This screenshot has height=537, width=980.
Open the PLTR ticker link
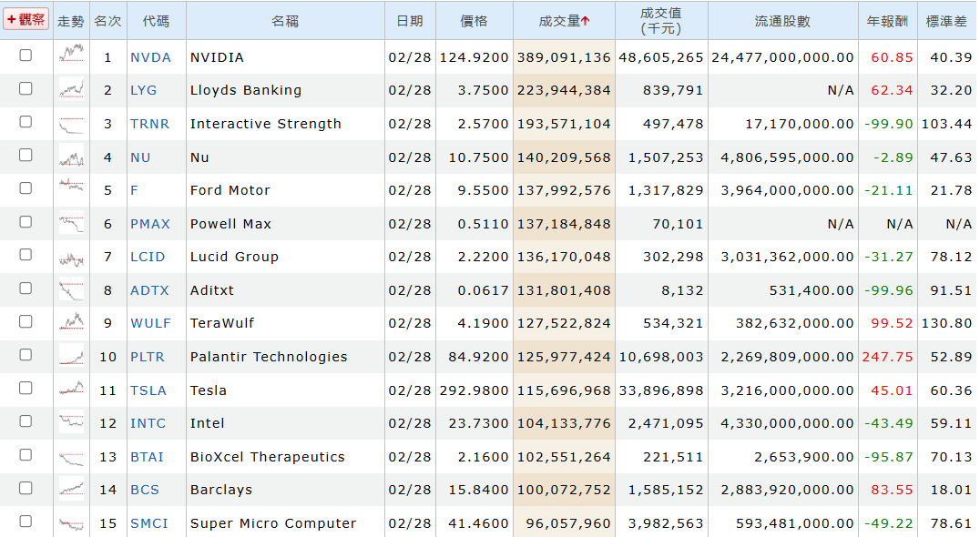tap(148, 357)
